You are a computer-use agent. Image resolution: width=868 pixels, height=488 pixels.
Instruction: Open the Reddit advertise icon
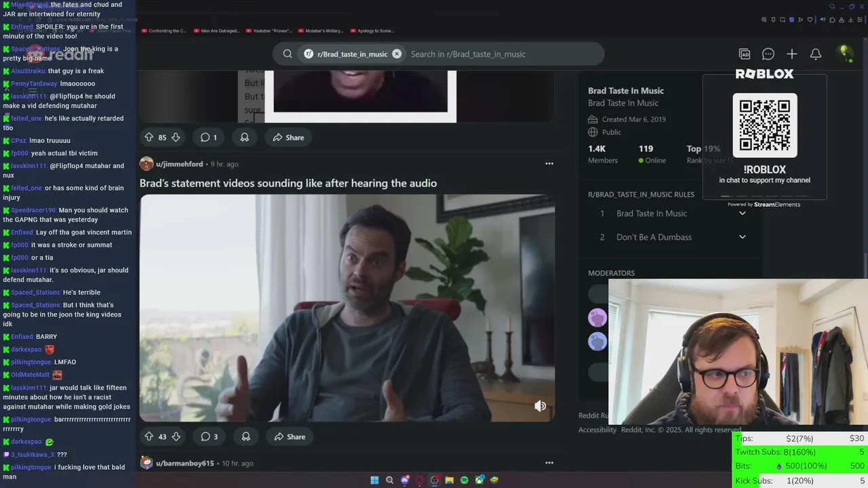click(745, 54)
